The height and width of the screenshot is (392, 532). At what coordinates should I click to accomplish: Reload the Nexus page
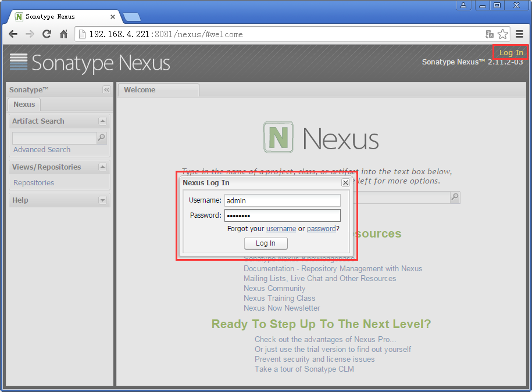click(47, 34)
